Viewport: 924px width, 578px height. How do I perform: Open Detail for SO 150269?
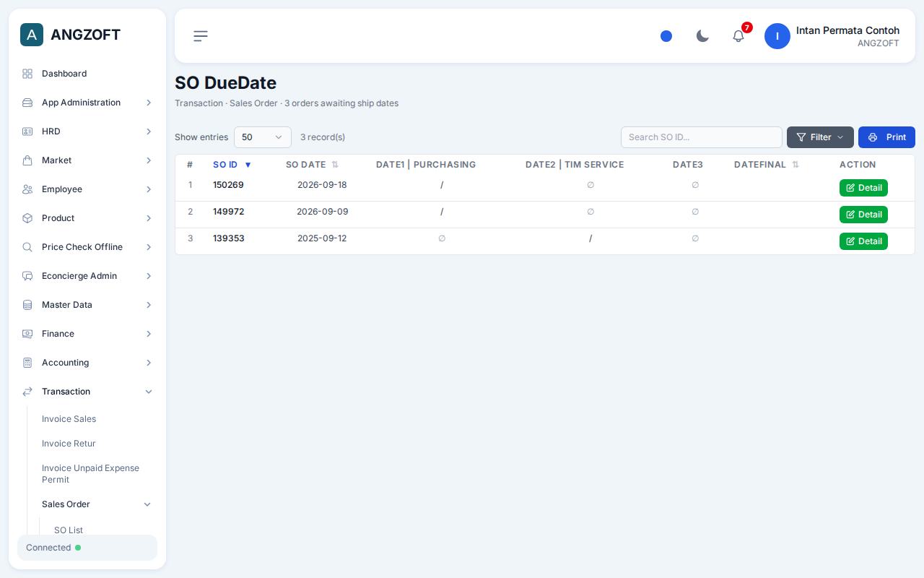(x=863, y=188)
